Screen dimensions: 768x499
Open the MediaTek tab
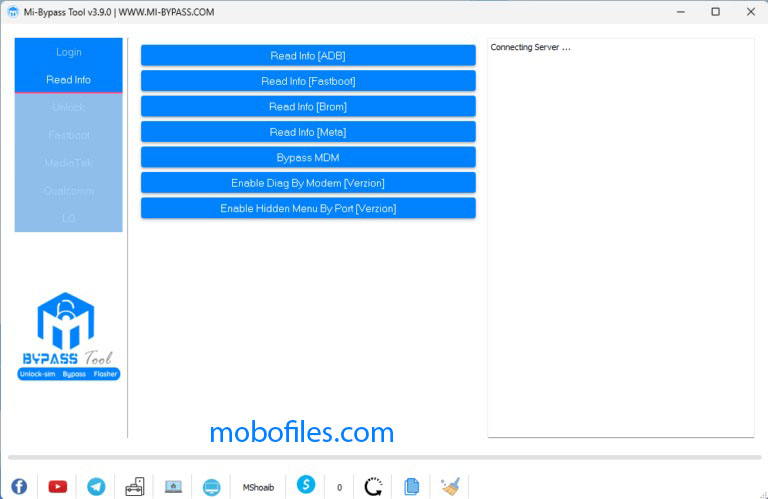click(x=69, y=163)
